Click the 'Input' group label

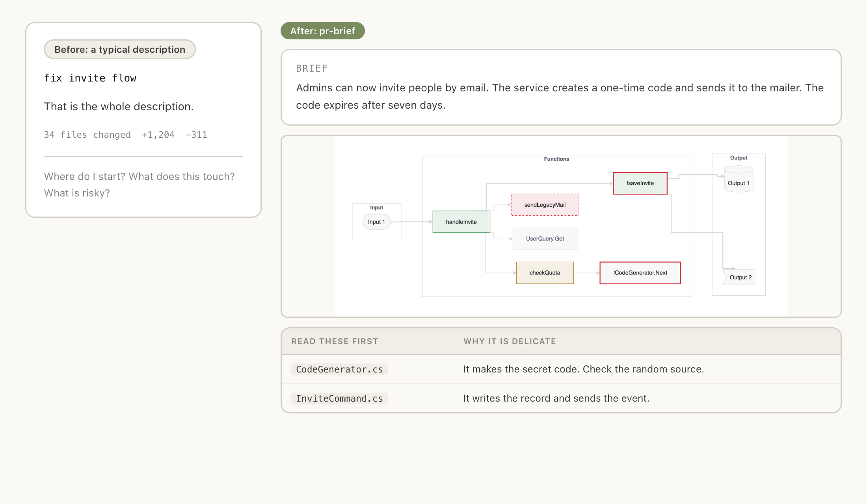point(376,207)
